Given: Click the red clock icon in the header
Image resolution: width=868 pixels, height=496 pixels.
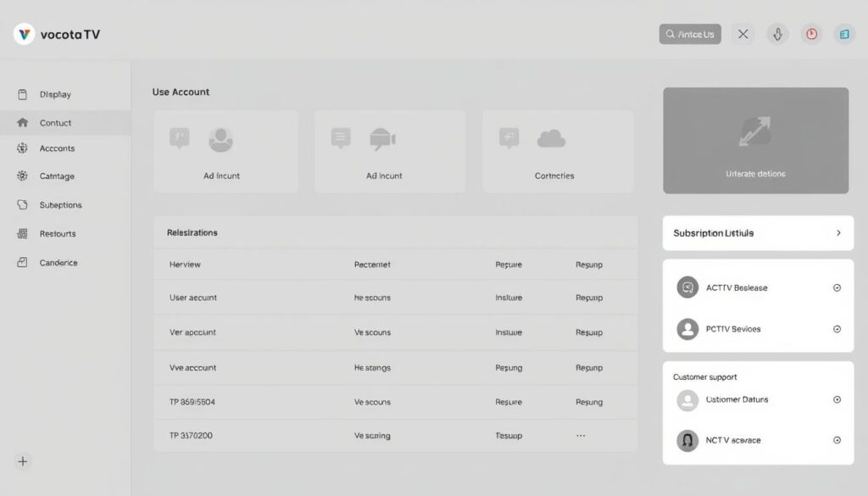Looking at the screenshot, I should tap(811, 34).
